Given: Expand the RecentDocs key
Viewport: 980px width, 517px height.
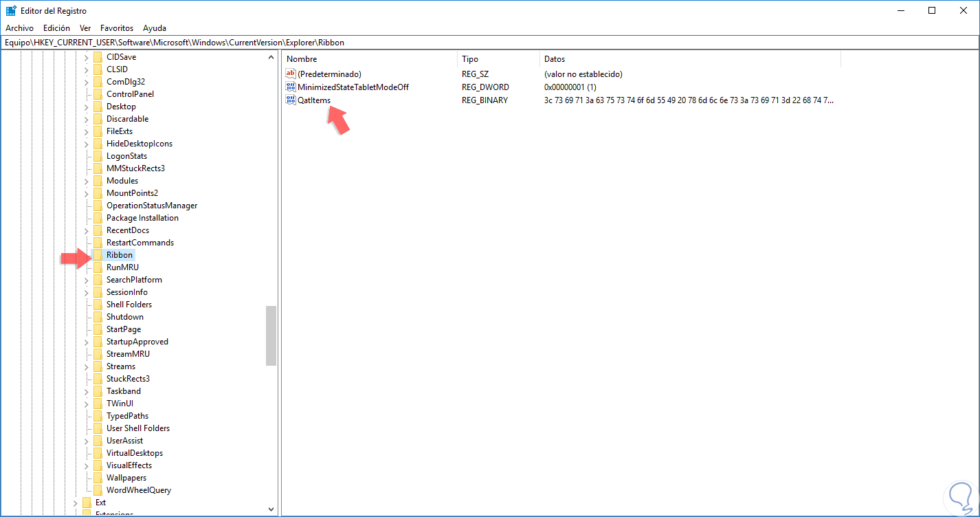Looking at the screenshot, I should [x=87, y=230].
